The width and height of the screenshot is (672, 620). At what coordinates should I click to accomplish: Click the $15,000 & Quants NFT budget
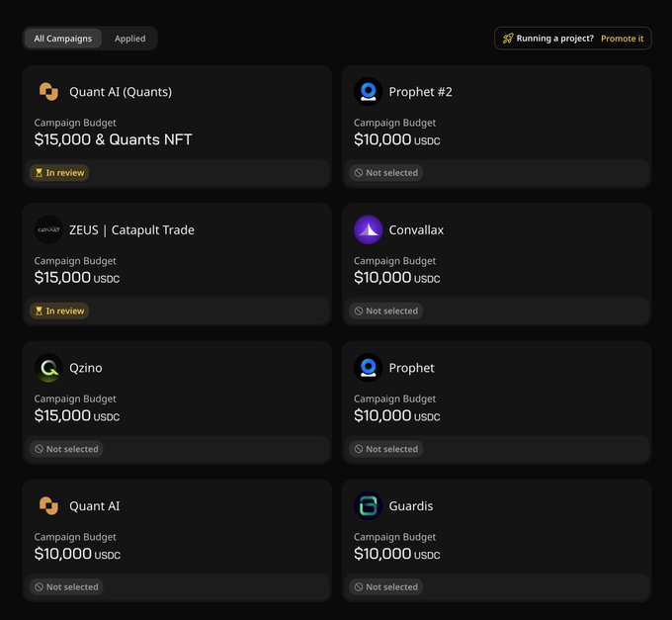[113, 139]
